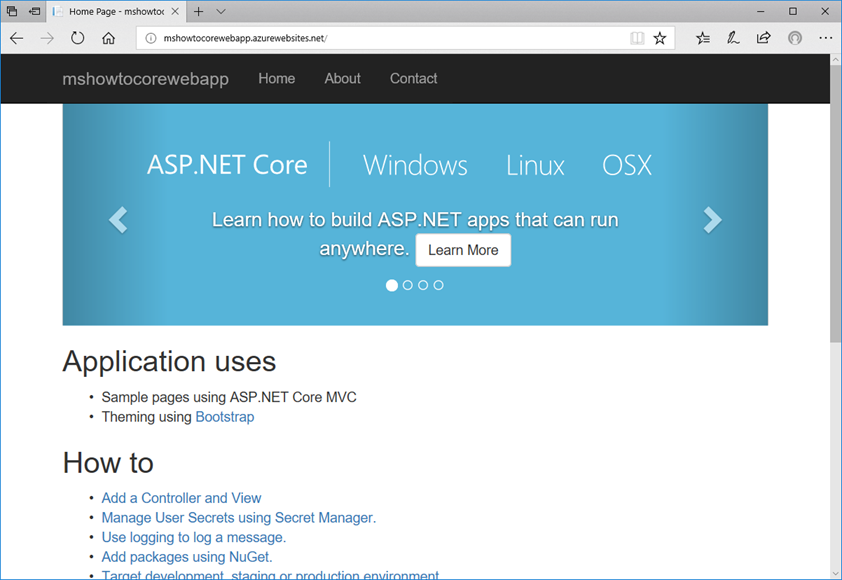Click Sample pages using ASP.NET Core MVC text
The image size is (842, 580).
(229, 397)
